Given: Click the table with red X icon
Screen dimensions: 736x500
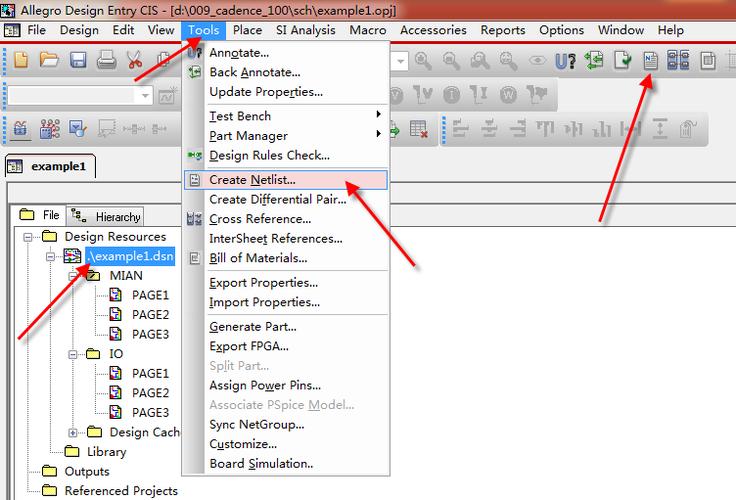Looking at the screenshot, I should pyautogui.click(x=418, y=128).
